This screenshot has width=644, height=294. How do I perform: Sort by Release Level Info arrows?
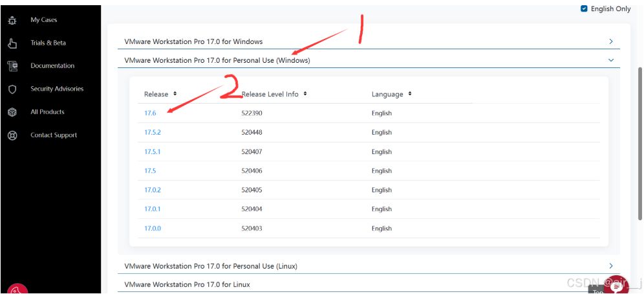[305, 94]
